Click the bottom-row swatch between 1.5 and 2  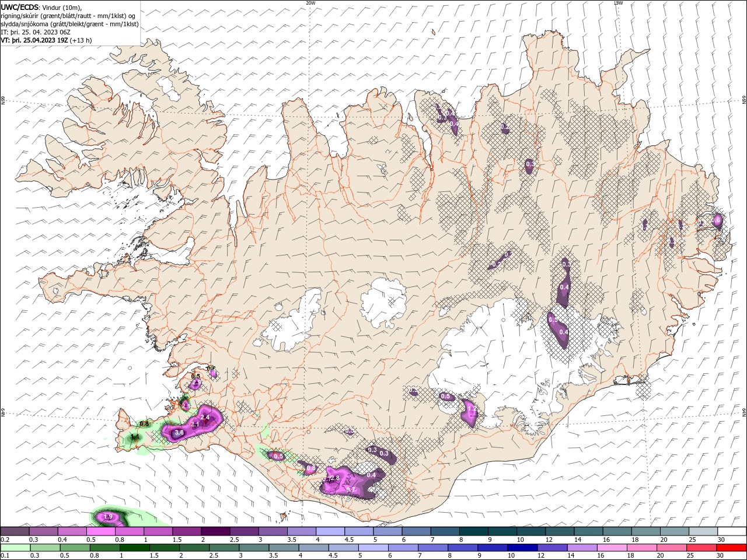pyautogui.click(x=165, y=548)
